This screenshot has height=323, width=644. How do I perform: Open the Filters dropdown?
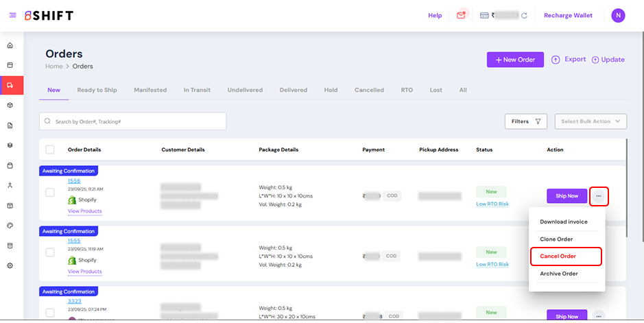tap(526, 121)
